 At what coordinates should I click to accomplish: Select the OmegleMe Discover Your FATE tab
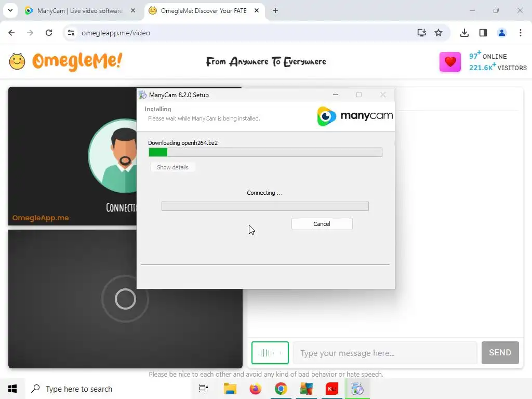click(x=204, y=11)
